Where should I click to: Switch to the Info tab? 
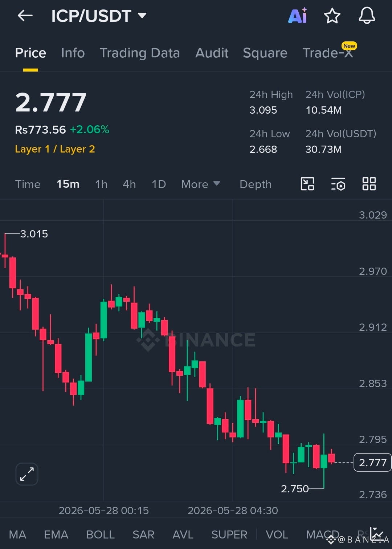73,53
